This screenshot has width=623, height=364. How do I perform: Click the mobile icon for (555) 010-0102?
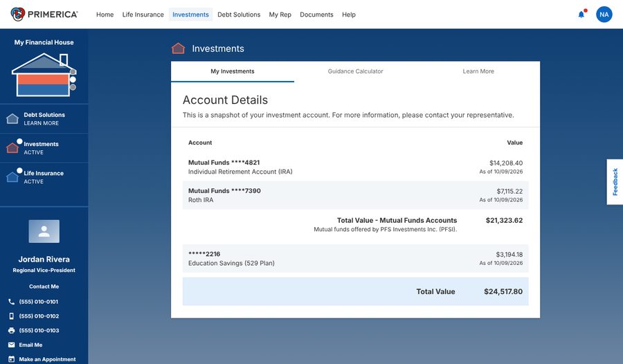[x=12, y=316]
